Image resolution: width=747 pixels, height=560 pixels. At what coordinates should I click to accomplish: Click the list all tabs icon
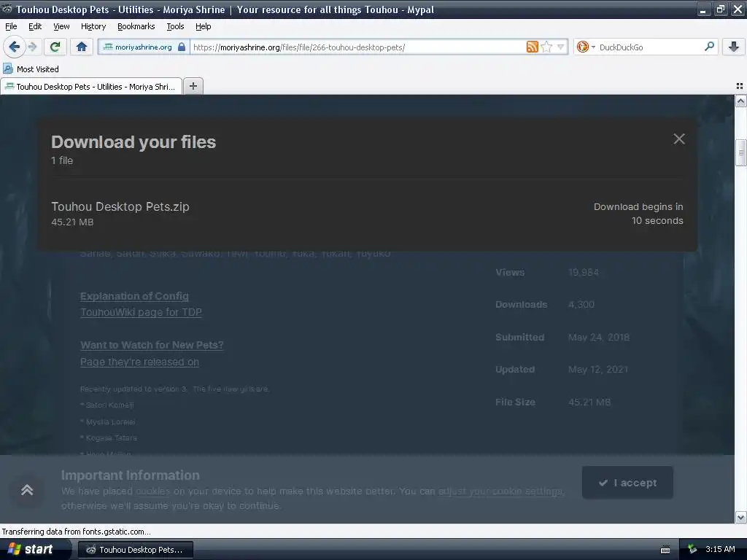(740, 86)
